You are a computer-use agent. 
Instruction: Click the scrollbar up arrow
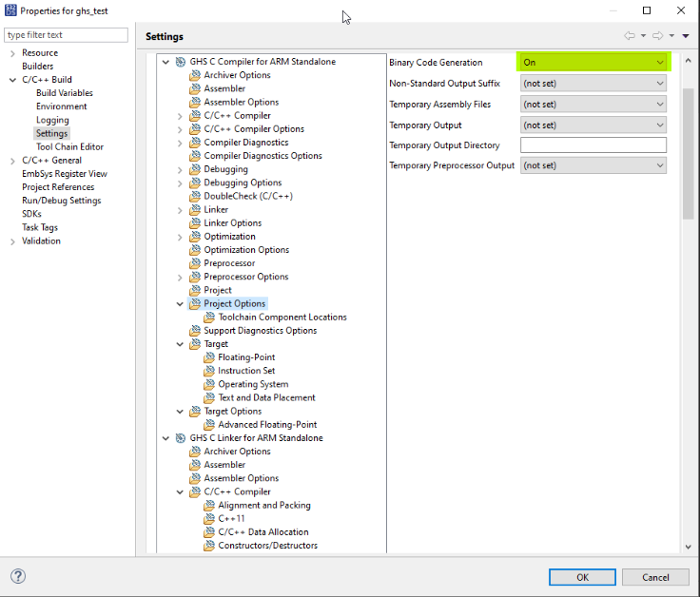[688, 61]
